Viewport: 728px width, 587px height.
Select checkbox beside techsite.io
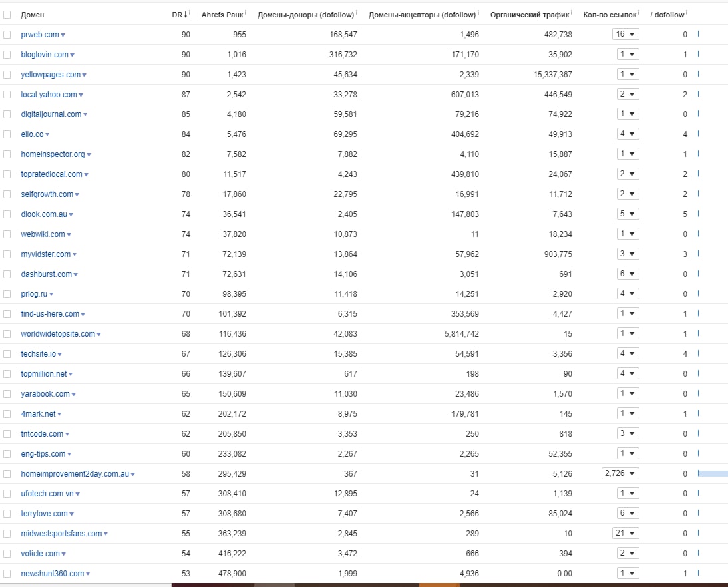click(7, 354)
